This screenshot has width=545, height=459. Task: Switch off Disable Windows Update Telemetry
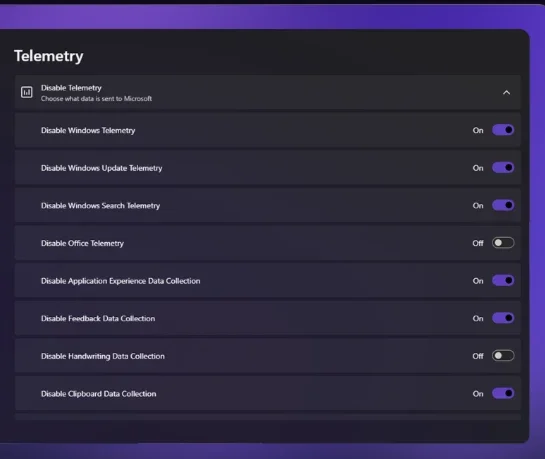click(503, 168)
